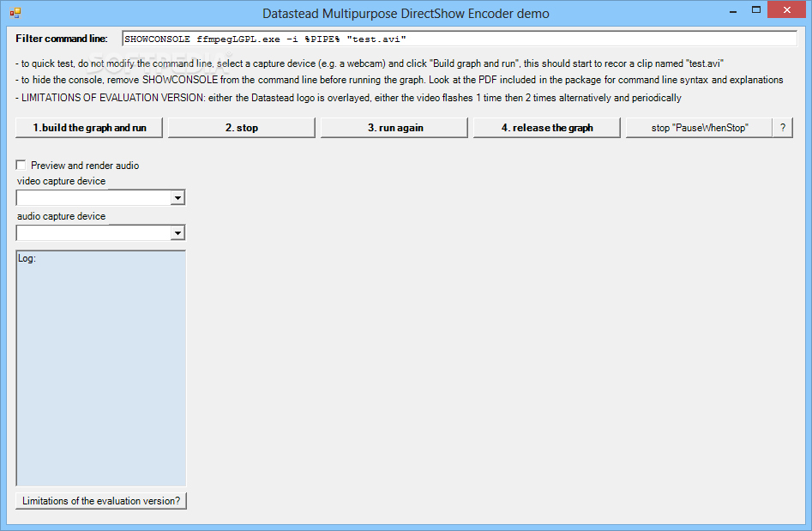
Task: Click the "audio capture device" label
Action: tap(61, 216)
